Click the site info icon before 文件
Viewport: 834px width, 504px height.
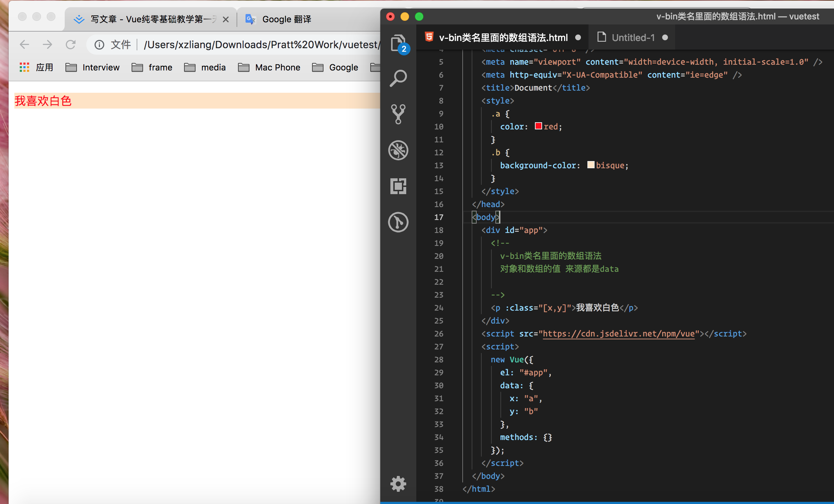(99, 45)
